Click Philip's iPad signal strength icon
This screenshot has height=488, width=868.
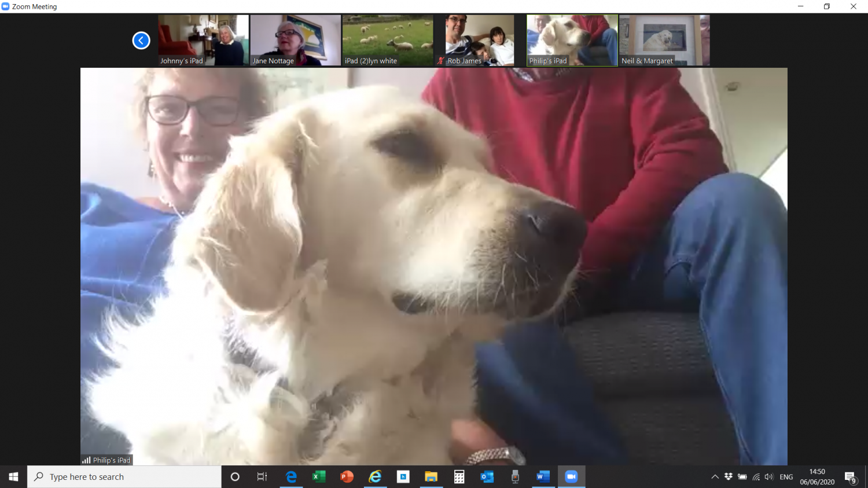pyautogui.click(x=86, y=460)
